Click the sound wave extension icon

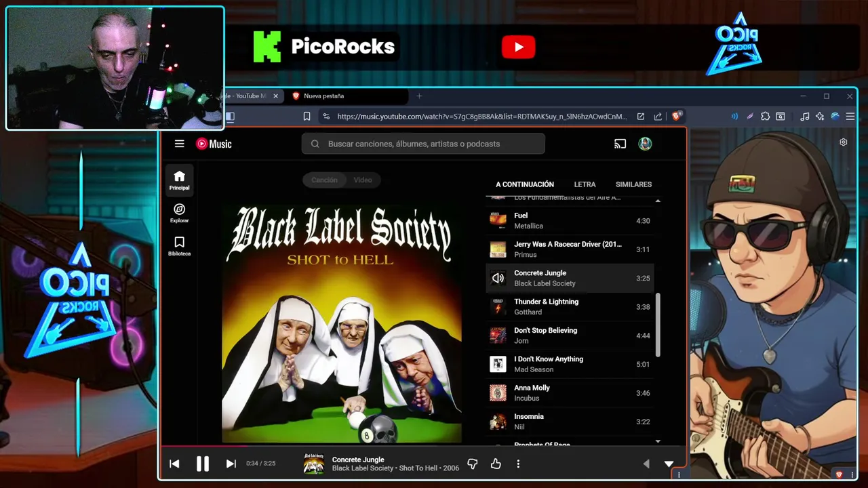tap(734, 117)
